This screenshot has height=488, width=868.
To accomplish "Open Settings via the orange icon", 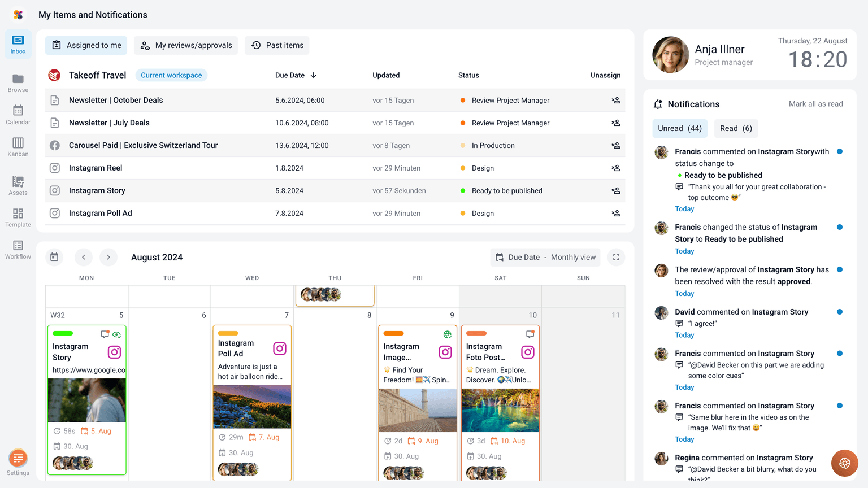I will [x=18, y=458].
